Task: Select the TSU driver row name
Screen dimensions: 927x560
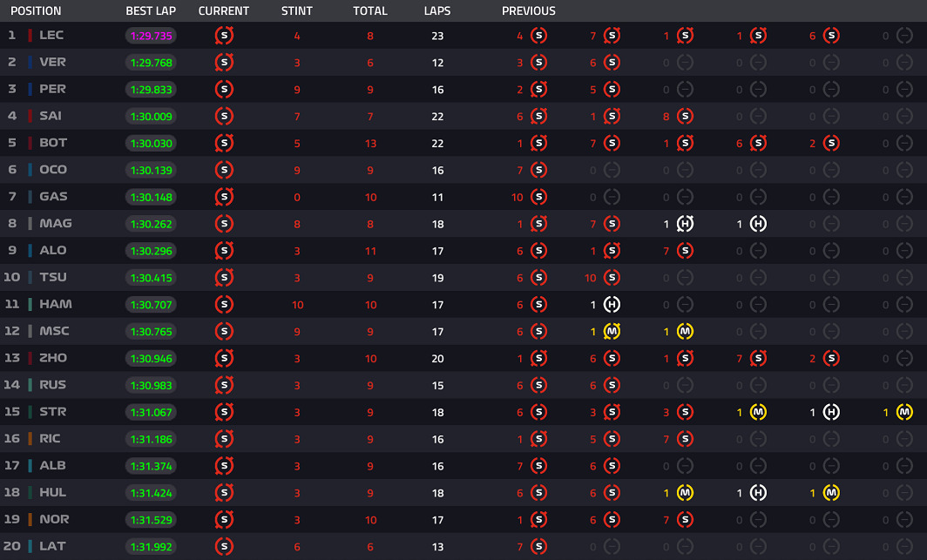Action: pos(53,277)
